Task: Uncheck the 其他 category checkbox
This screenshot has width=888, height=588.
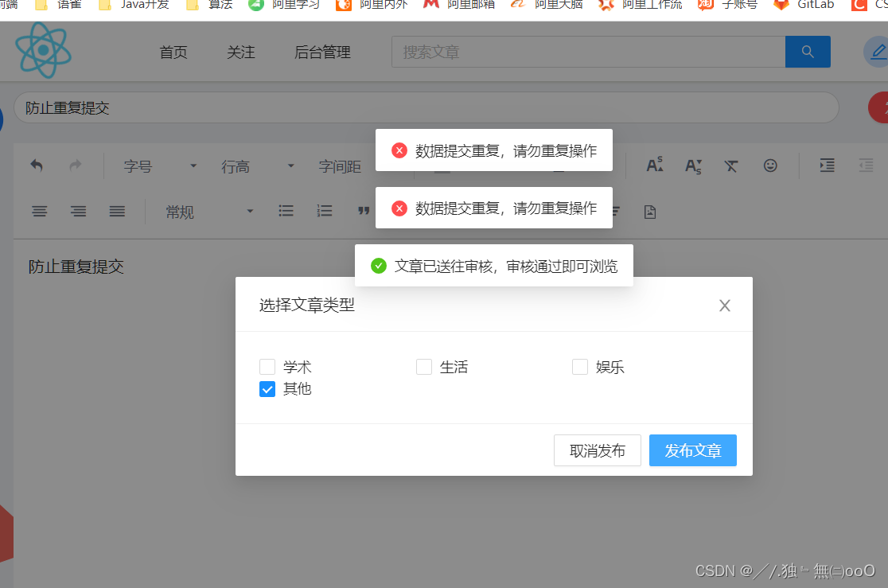Action: point(267,389)
